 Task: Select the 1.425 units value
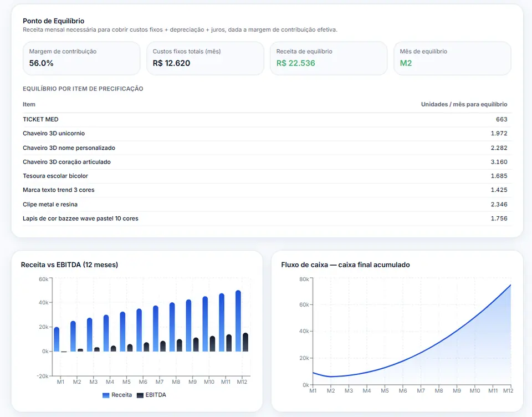click(499, 190)
